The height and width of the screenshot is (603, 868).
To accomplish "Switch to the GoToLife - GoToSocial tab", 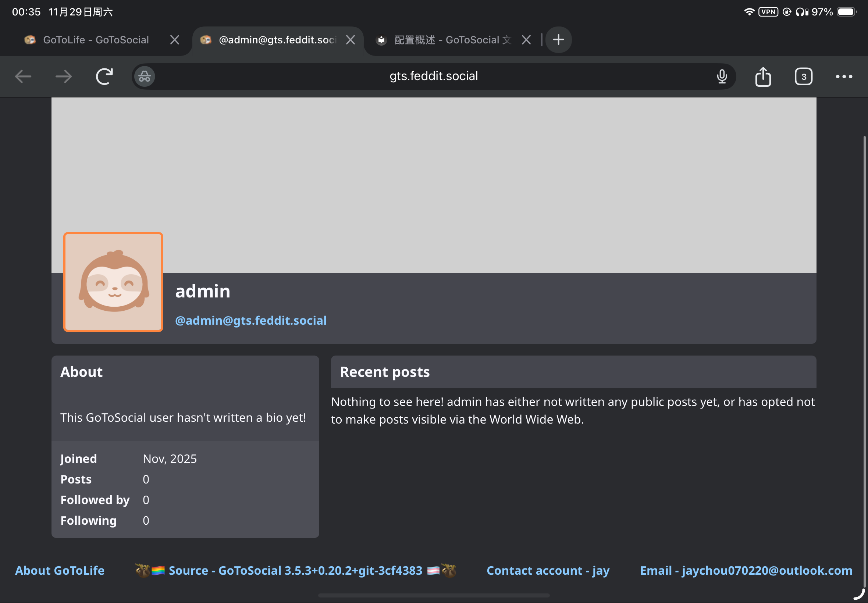I will [96, 40].
